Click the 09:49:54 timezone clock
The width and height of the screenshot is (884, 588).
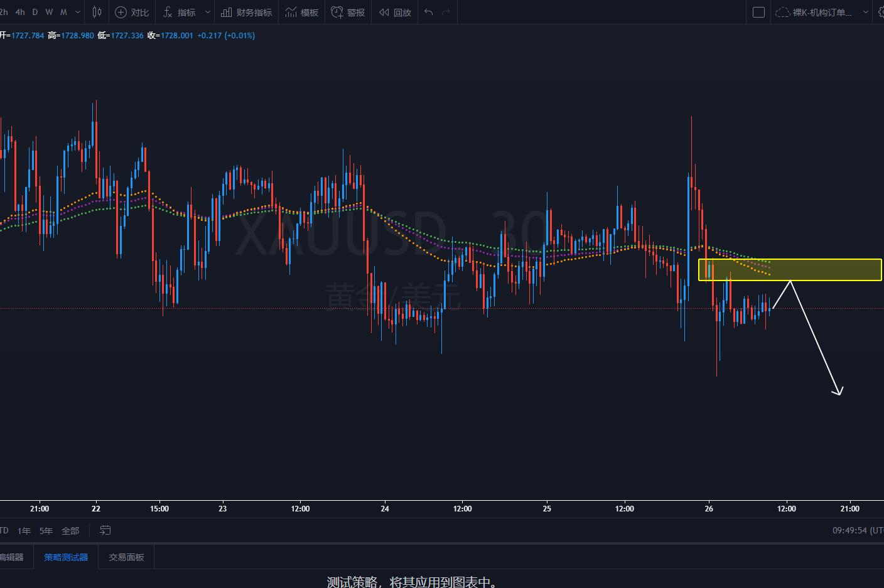(858, 530)
